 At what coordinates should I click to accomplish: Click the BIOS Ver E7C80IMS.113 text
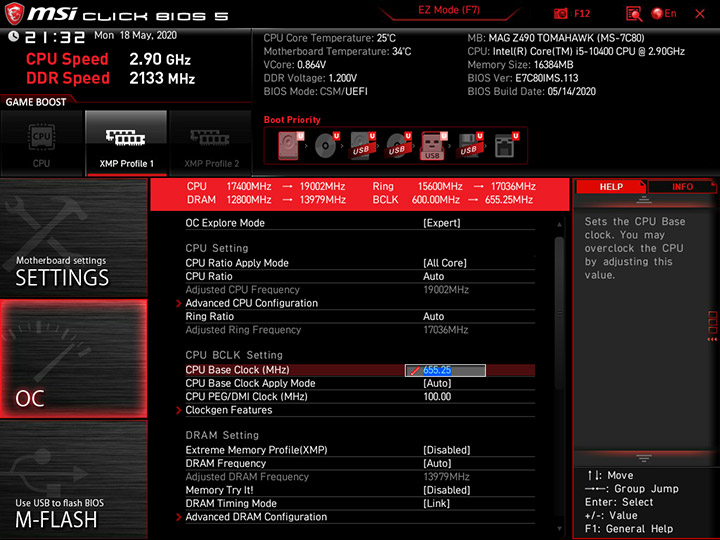[x=523, y=78]
